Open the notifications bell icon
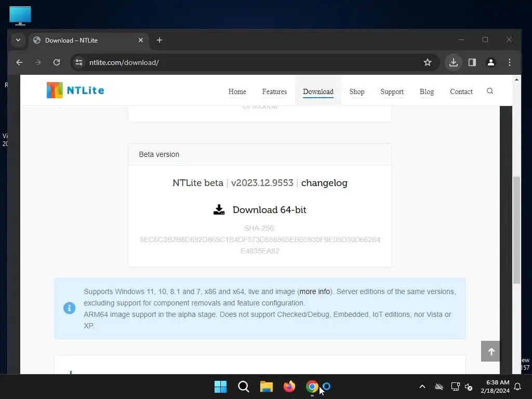532x399 pixels. pyautogui.click(x=518, y=387)
